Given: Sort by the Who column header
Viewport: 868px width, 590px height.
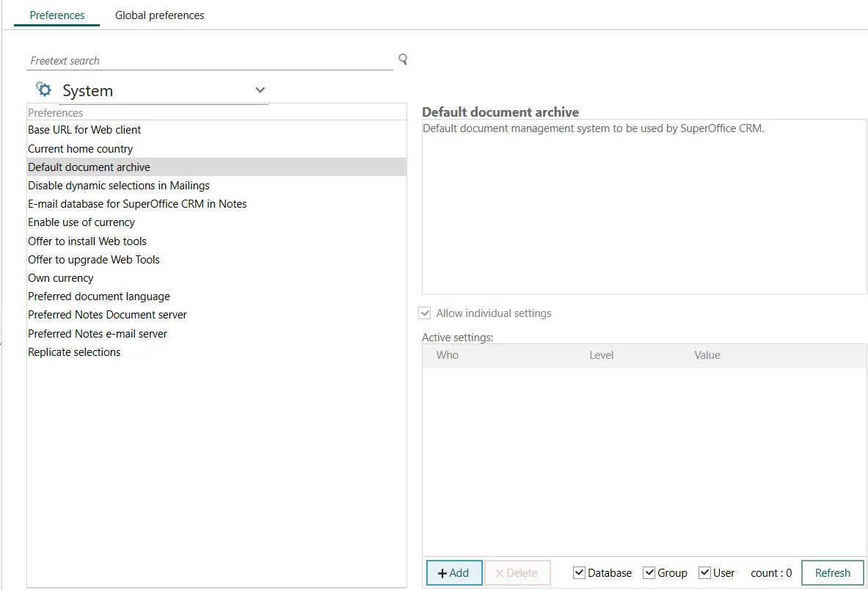Looking at the screenshot, I should 448,355.
